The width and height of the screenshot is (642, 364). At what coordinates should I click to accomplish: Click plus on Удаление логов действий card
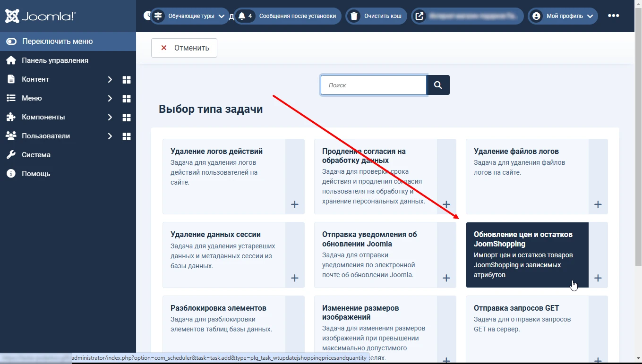click(295, 204)
